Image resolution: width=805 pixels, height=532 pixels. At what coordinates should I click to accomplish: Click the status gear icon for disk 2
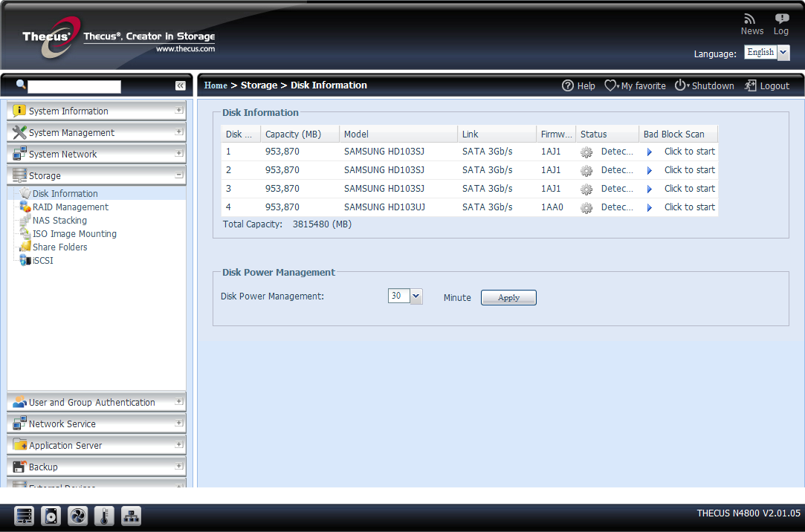pyautogui.click(x=586, y=171)
